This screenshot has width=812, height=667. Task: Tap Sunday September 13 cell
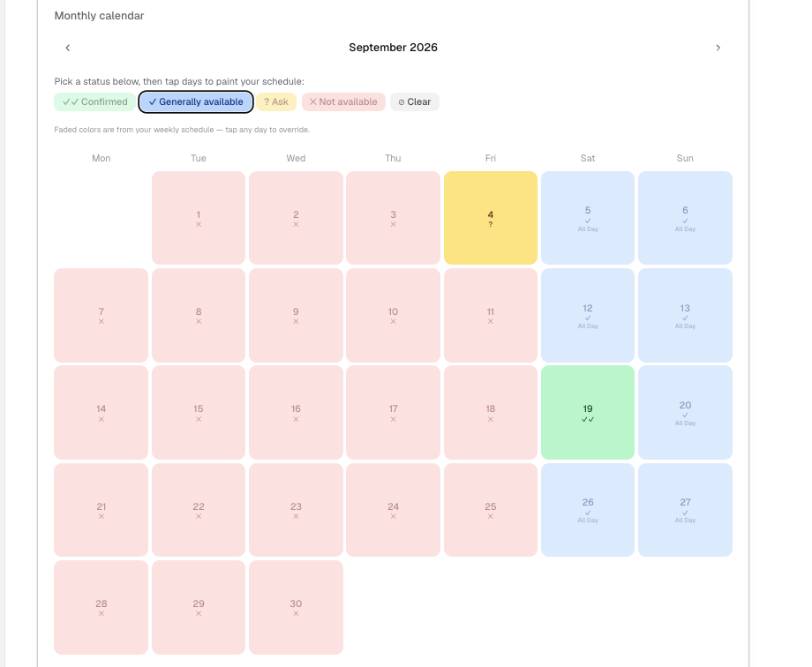[685, 315]
